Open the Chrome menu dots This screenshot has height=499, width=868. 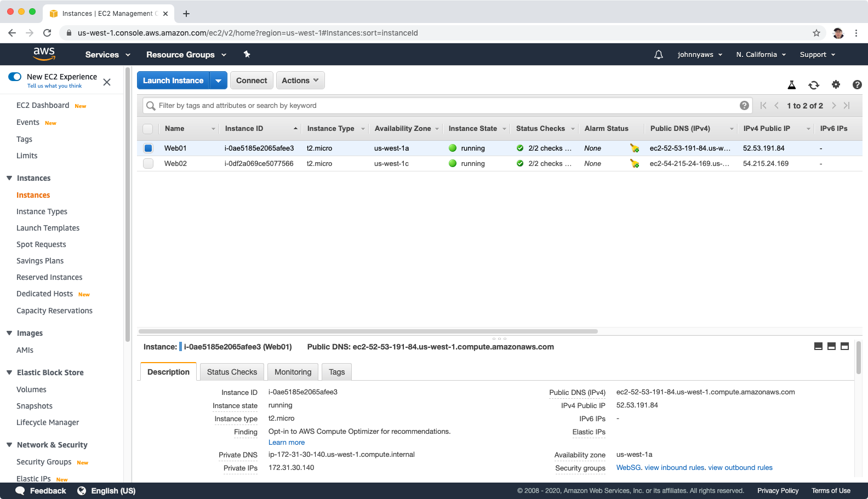(x=856, y=33)
